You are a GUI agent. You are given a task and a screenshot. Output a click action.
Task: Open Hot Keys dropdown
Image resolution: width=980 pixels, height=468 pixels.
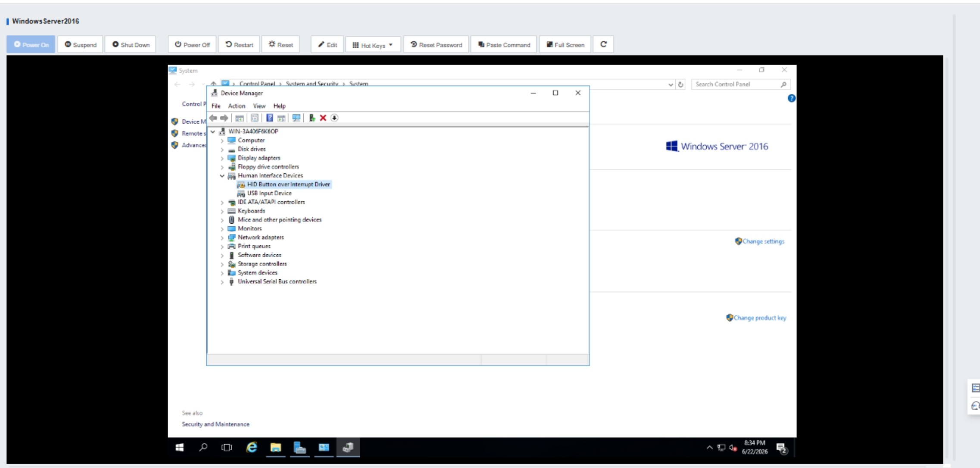[x=373, y=44]
